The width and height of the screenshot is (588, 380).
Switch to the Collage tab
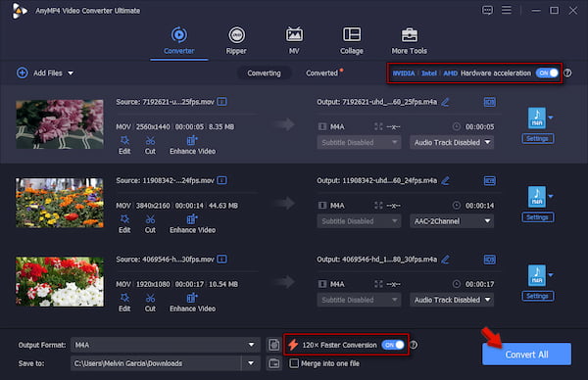point(352,40)
